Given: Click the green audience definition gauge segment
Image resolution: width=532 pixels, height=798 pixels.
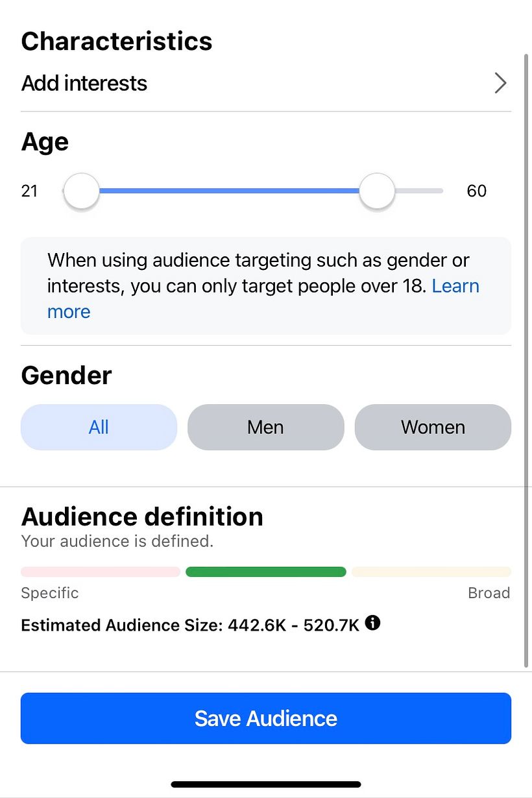Looking at the screenshot, I should point(266,572).
